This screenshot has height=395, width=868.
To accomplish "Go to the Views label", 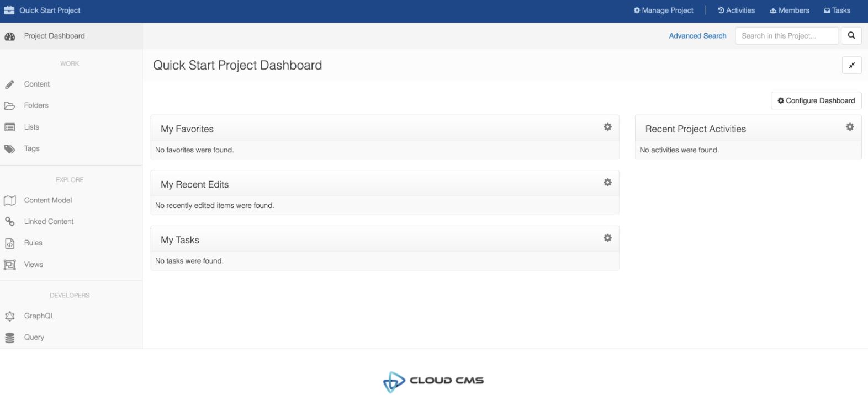I will coord(33,265).
